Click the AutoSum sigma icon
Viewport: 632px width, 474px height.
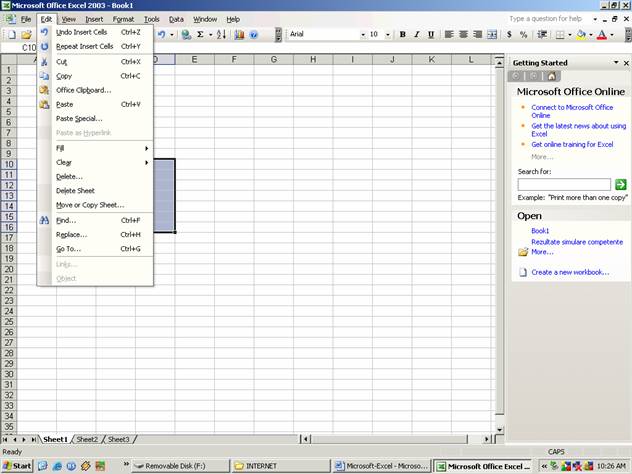pos(200,35)
